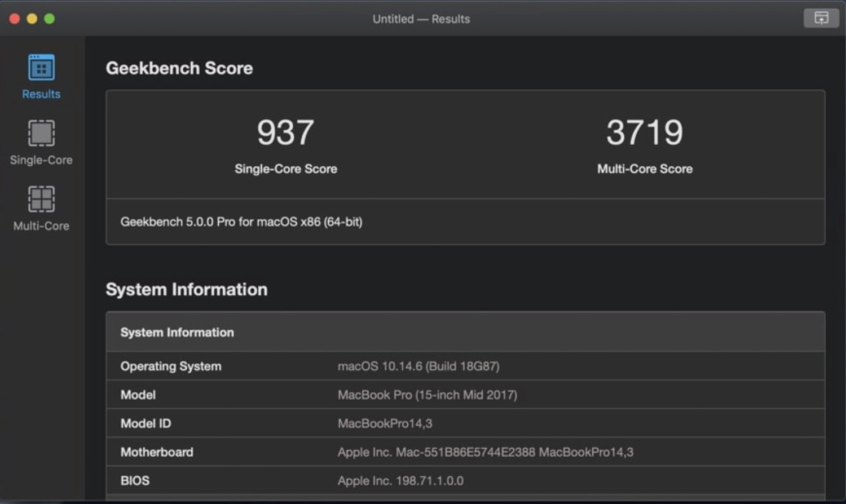Click the Geekbench Score heading

pyautogui.click(x=179, y=68)
